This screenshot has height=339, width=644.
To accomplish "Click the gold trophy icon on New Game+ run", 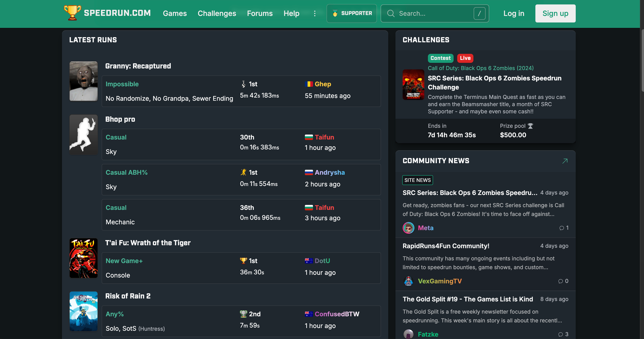I will pyautogui.click(x=243, y=261).
